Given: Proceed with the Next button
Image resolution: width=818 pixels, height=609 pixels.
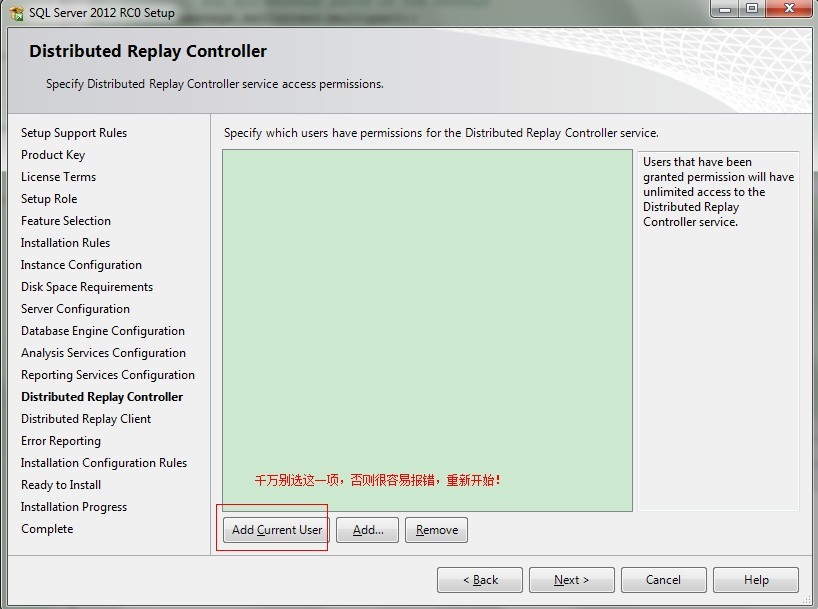Looking at the screenshot, I should [572, 580].
